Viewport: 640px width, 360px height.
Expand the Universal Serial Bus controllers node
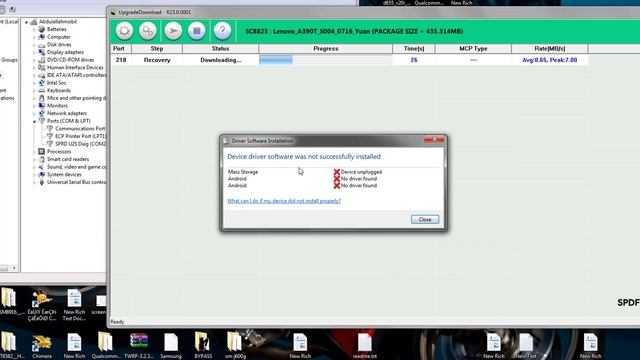(35, 182)
